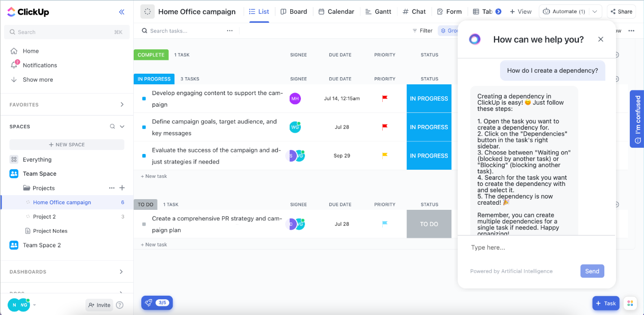Viewport: 644px width, 315px height.
Task: Open the Automate dropdown arrow
Action: [594, 12]
